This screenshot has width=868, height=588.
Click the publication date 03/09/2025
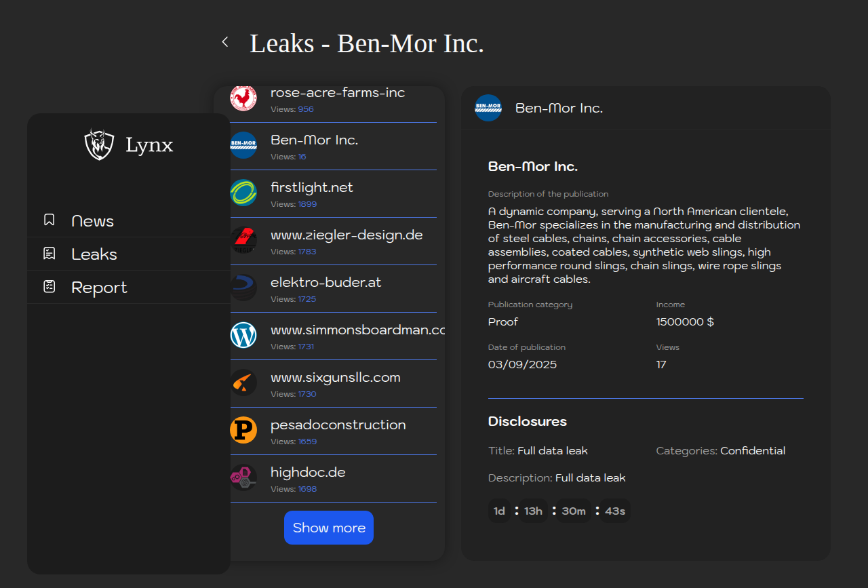522,364
